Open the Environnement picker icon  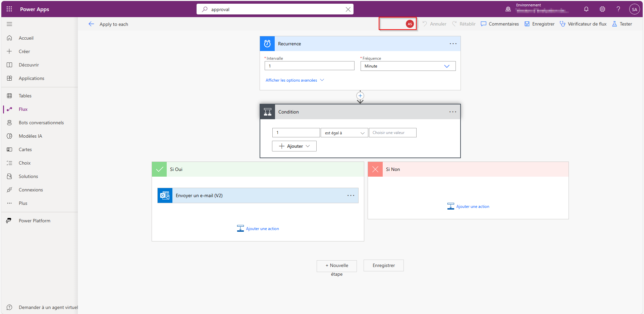pyautogui.click(x=508, y=9)
